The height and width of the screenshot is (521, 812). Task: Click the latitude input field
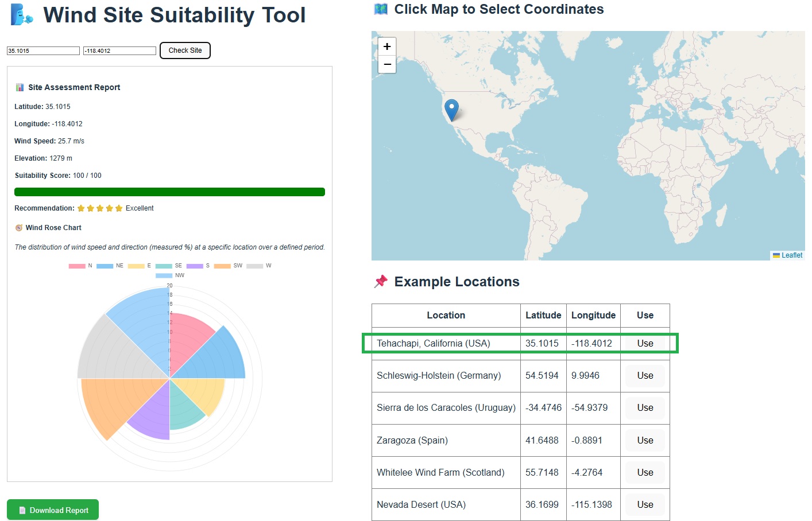[43, 51]
